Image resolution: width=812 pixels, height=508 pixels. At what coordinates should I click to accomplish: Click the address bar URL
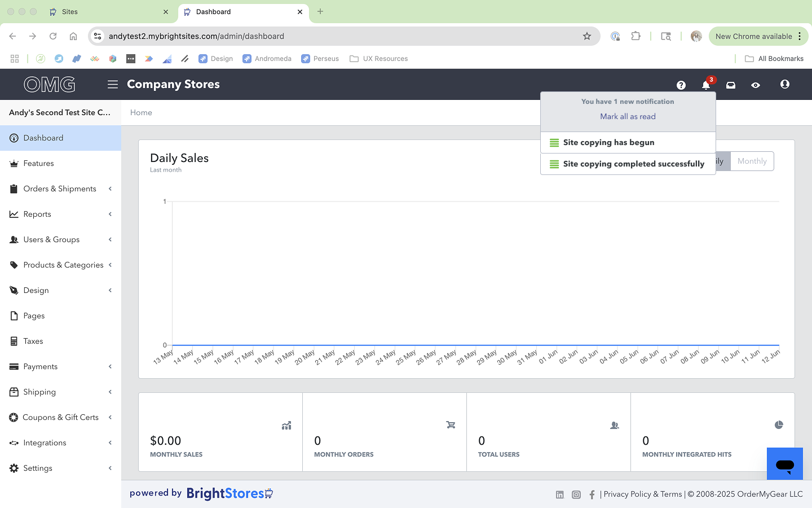point(196,36)
